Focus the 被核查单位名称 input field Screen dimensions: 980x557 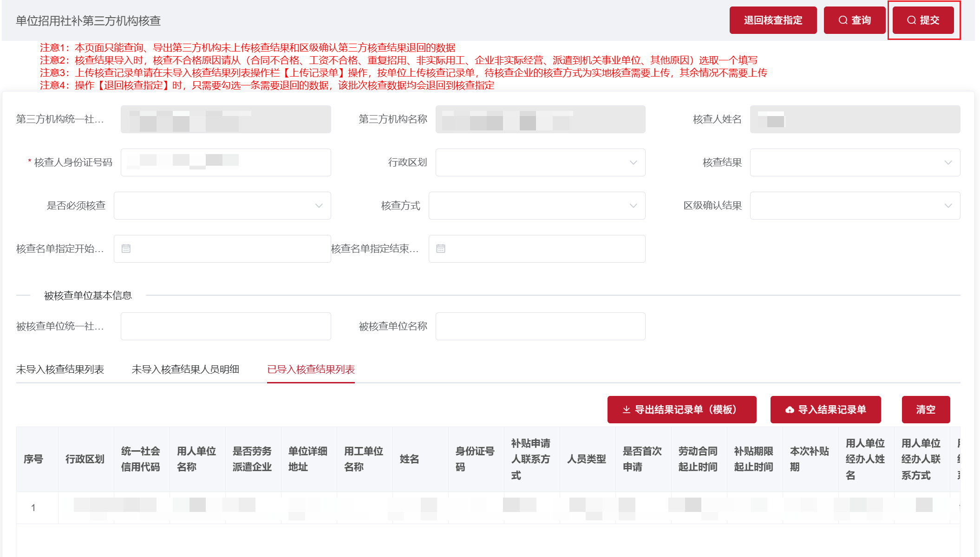point(540,326)
